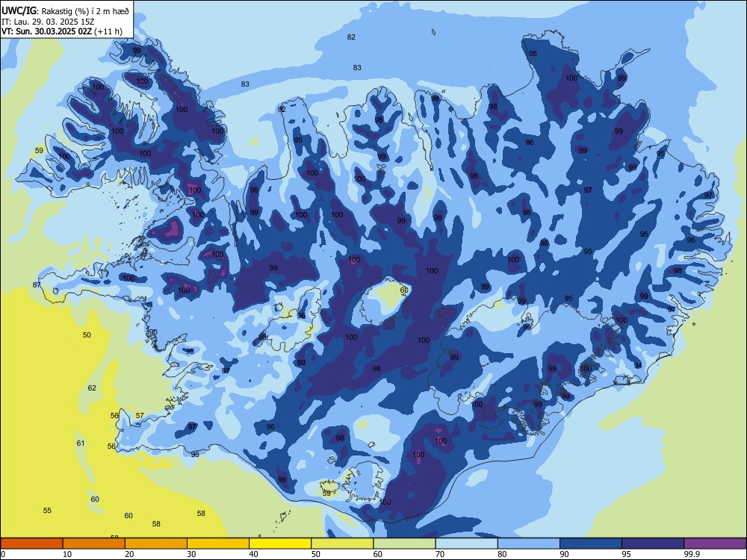
Task: Pick the navy 95–99.9 legend swatch
Action: click(653, 544)
